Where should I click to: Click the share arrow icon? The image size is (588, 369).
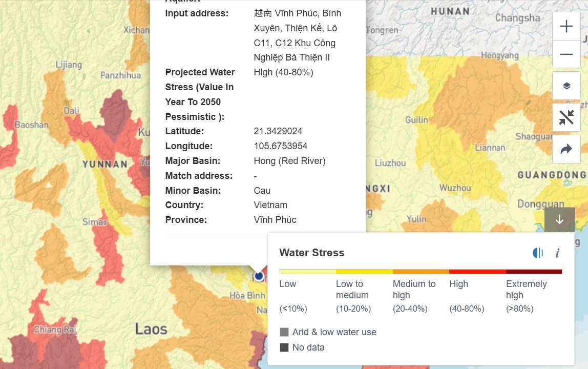click(x=566, y=150)
